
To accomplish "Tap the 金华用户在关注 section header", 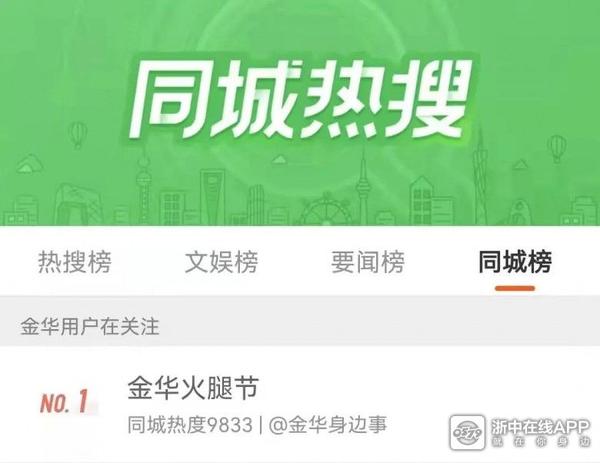I will [x=90, y=326].
